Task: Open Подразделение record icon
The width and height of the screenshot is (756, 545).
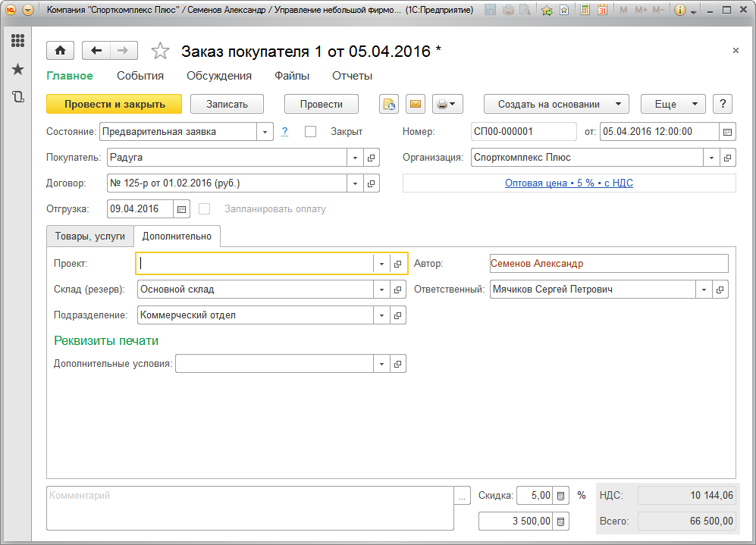Action: (x=398, y=315)
